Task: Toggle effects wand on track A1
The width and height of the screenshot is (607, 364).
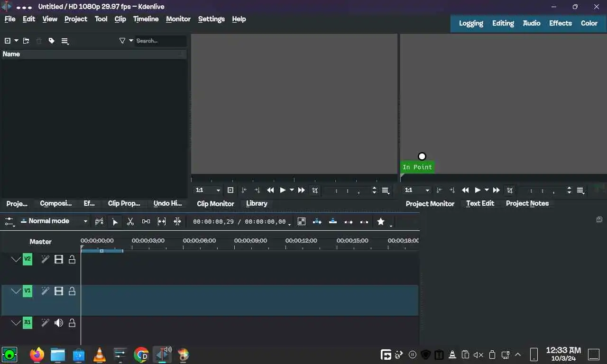Action: pyautogui.click(x=45, y=323)
